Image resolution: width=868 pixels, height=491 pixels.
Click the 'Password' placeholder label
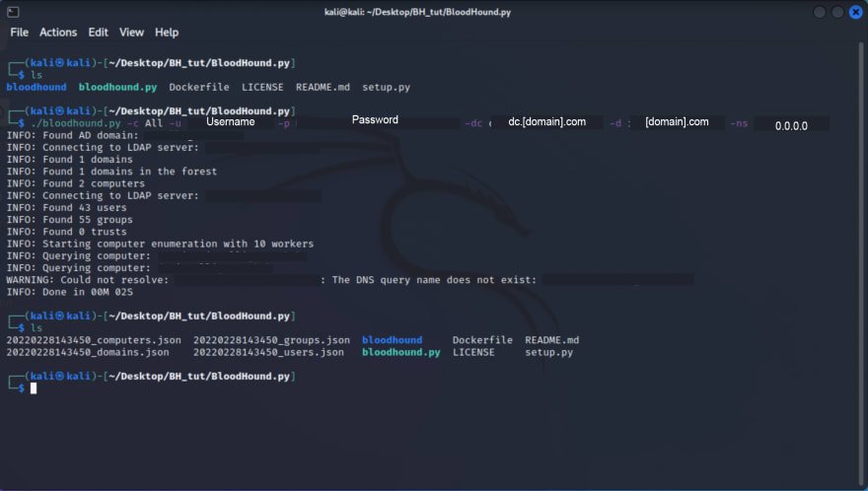click(x=375, y=119)
